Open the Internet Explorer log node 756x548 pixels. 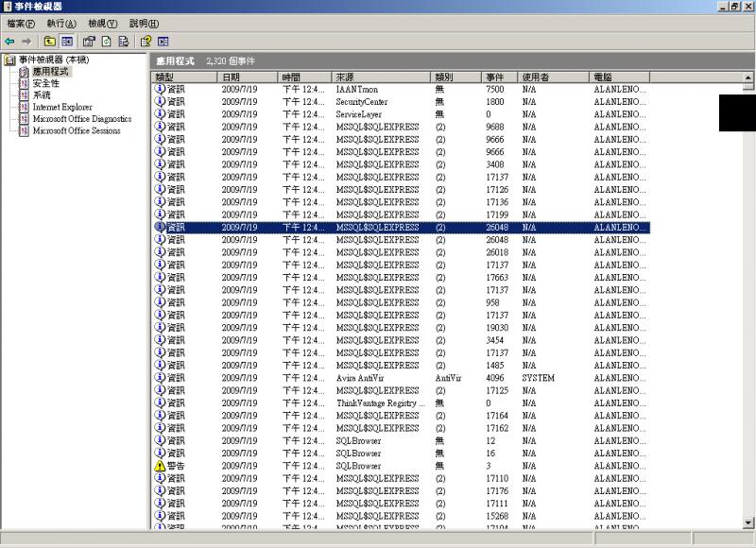62,107
